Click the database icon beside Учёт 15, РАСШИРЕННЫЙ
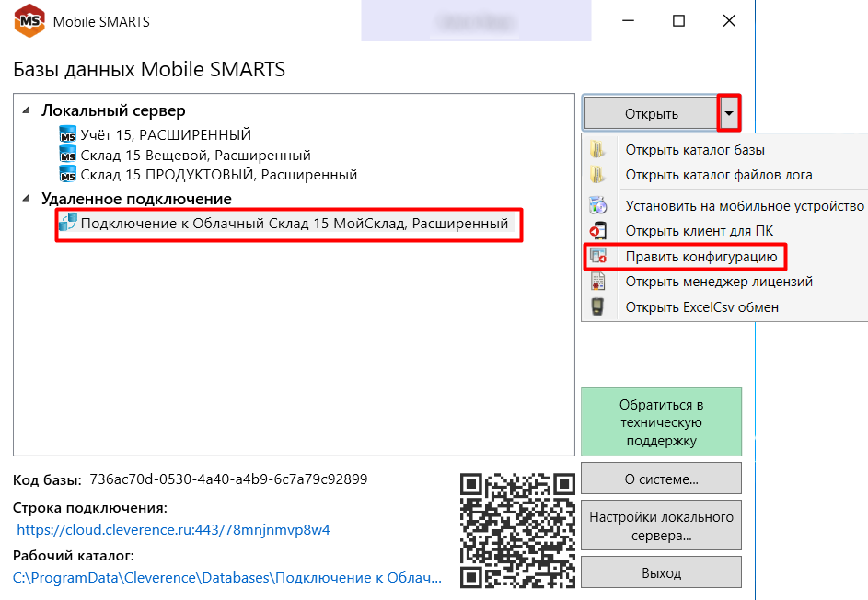 (x=67, y=134)
